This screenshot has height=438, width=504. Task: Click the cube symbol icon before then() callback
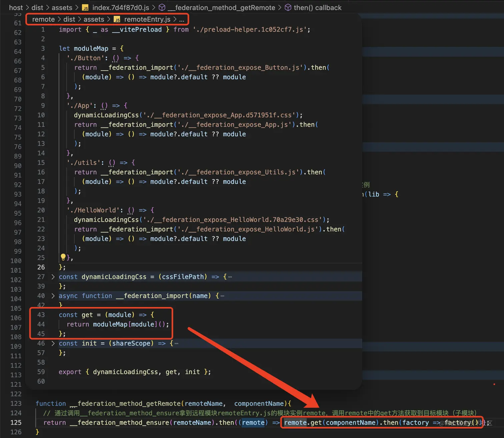pyautogui.click(x=288, y=7)
